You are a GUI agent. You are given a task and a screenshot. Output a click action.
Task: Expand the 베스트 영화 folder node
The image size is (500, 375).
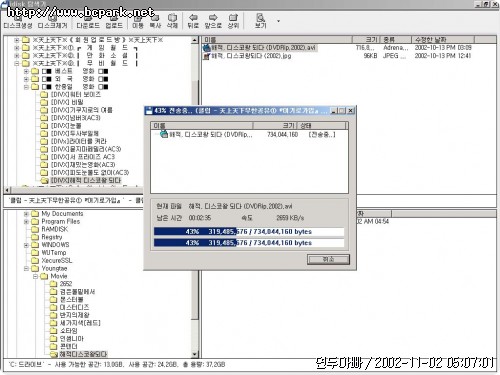point(26,71)
